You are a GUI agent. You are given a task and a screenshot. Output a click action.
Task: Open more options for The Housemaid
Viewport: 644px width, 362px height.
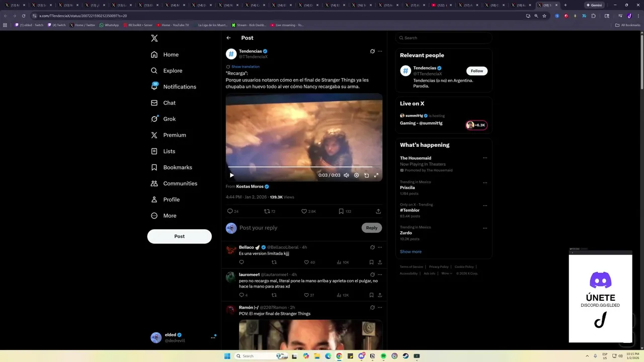(x=485, y=158)
